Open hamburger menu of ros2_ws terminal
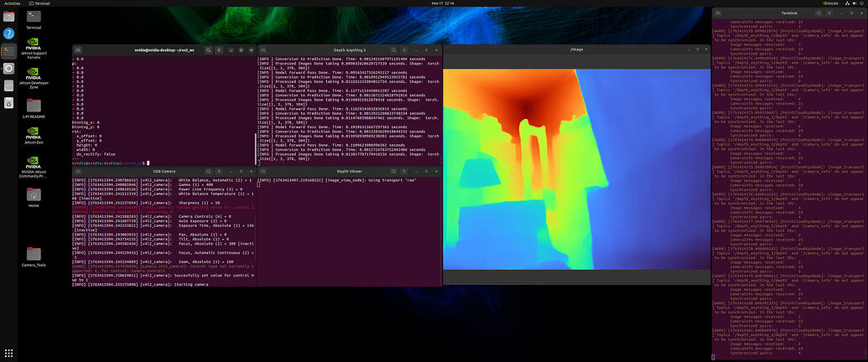 point(219,49)
